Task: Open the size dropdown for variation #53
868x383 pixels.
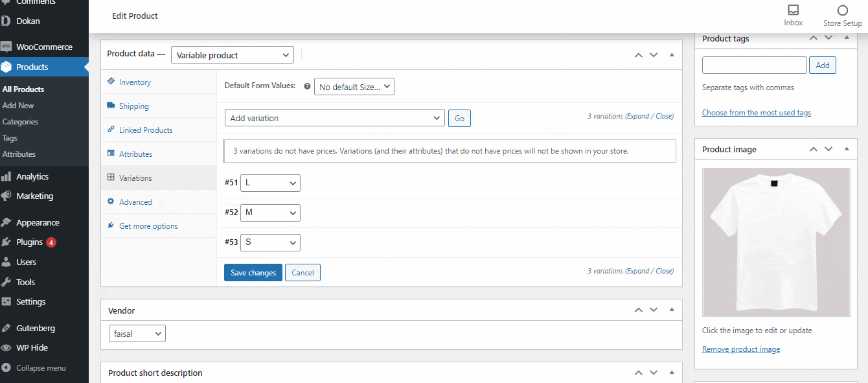Action: [x=270, y=242]
